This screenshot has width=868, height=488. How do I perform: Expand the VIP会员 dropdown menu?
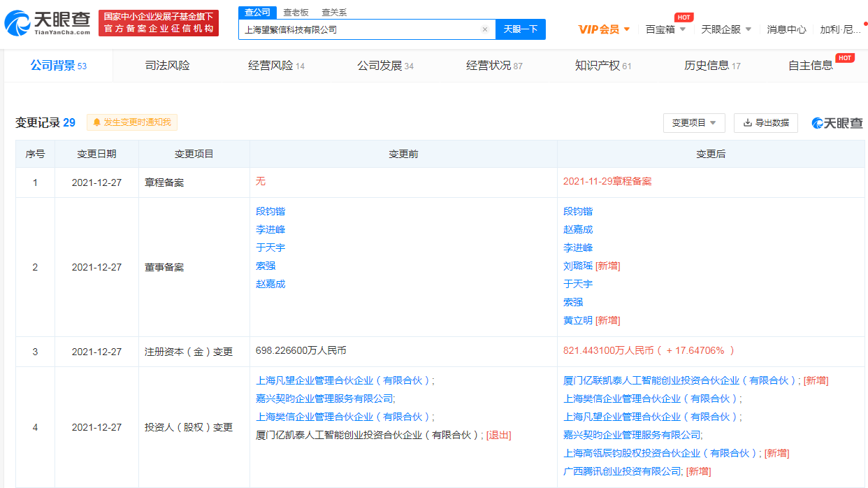605,29
